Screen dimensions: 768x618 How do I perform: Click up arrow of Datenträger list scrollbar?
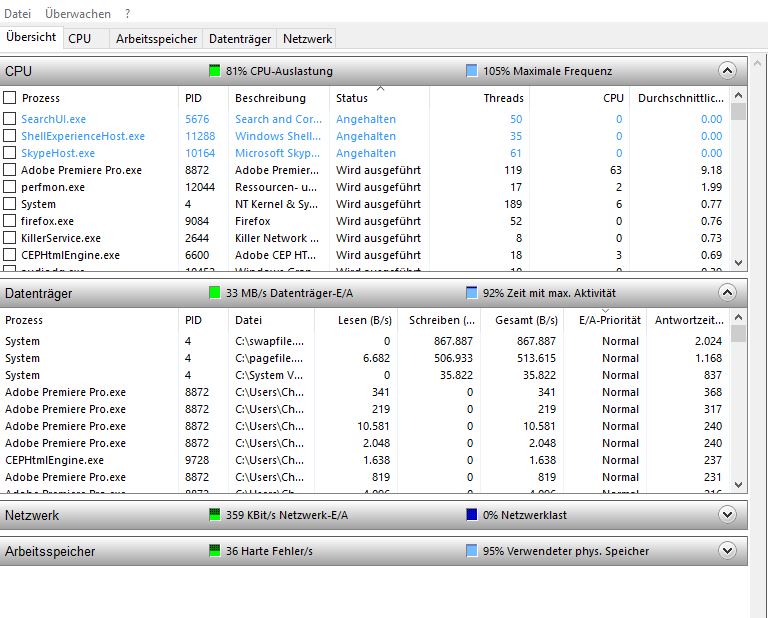(739, 317)
